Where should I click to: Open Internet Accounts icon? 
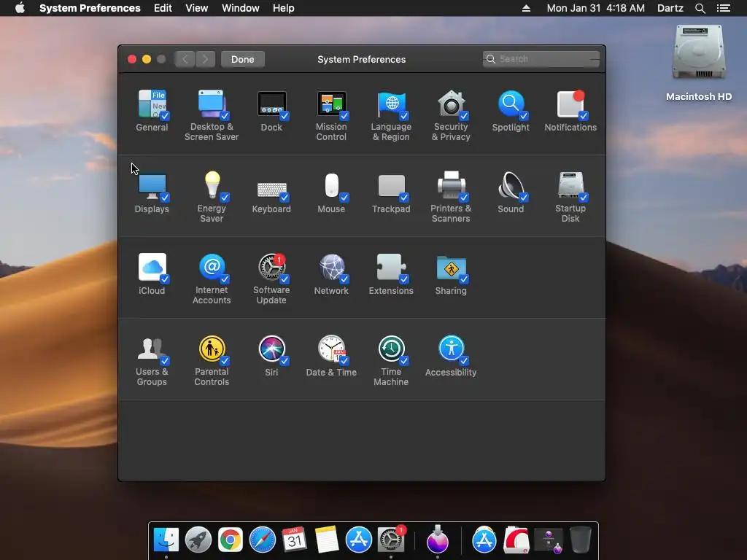coord(212,267)
